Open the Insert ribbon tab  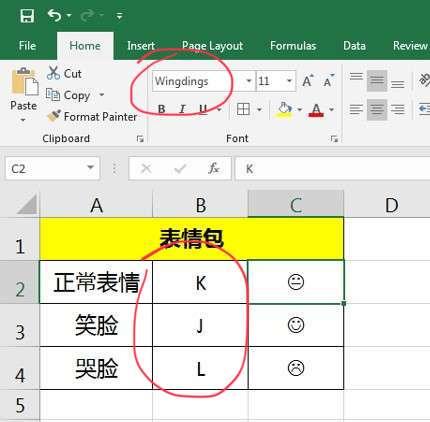coord(141,46)
